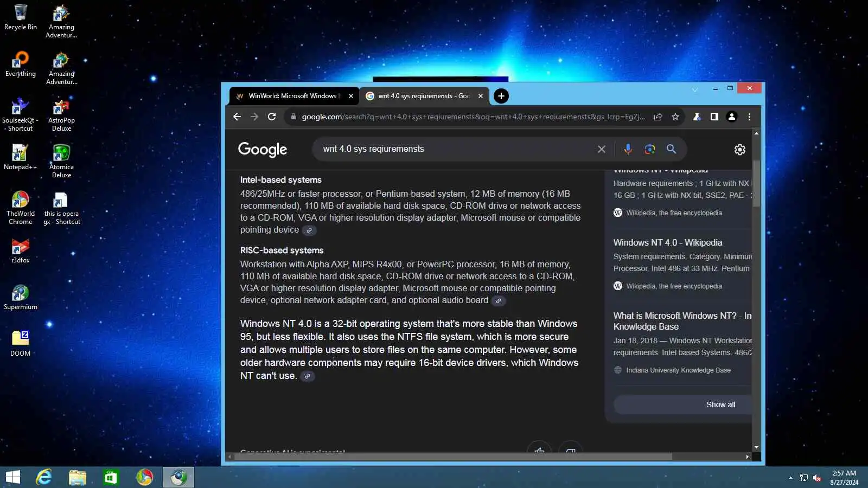Click Show all sources button
This screenshot has height=488, width=868.
682,405
